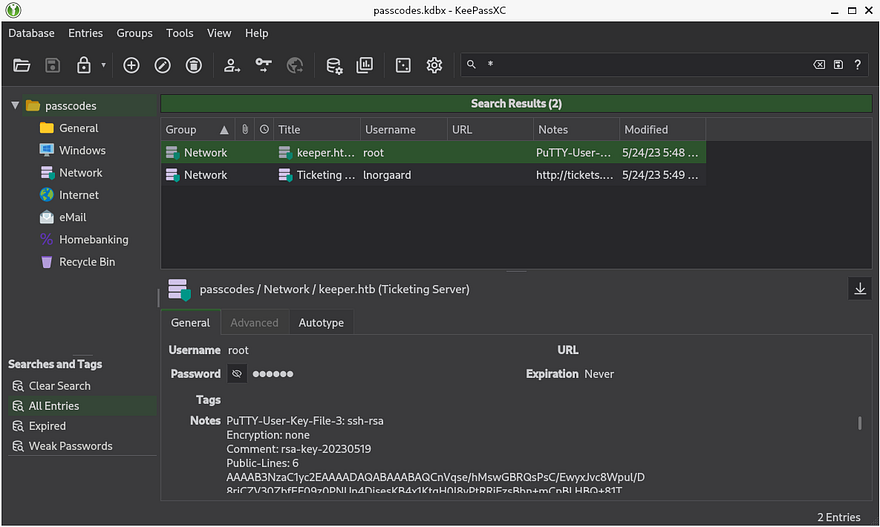Switch to the Autotype tab

click(320, 323)
